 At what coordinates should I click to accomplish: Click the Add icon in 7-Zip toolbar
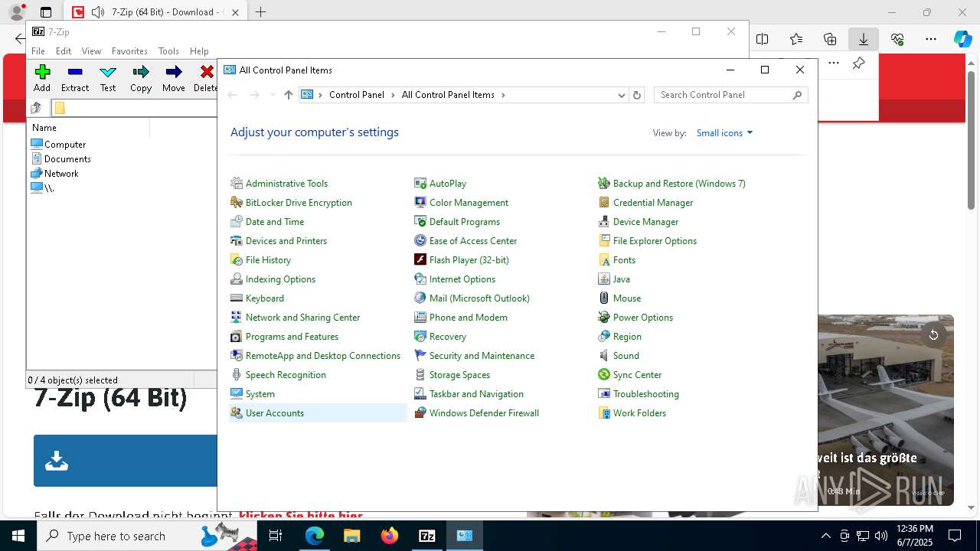[42, 72]
